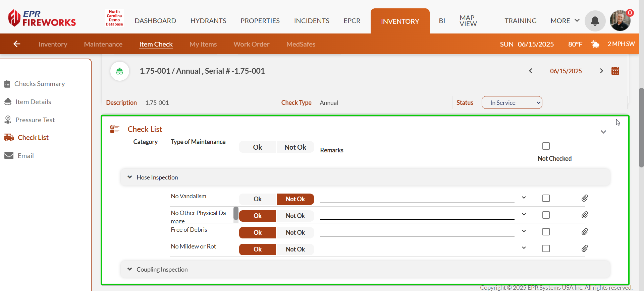
Task: Go to previous date with left chevron
Action: [531, 71]
